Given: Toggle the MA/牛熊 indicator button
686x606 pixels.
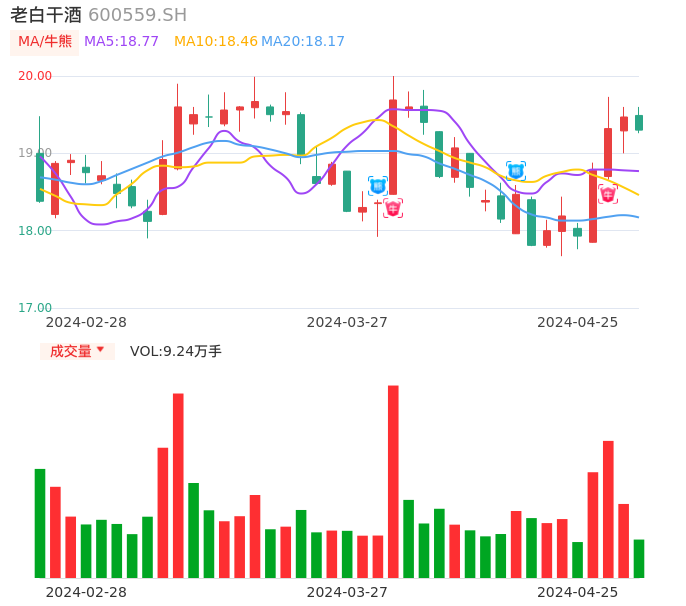Looking at the screenshot, I should (44, 42).
